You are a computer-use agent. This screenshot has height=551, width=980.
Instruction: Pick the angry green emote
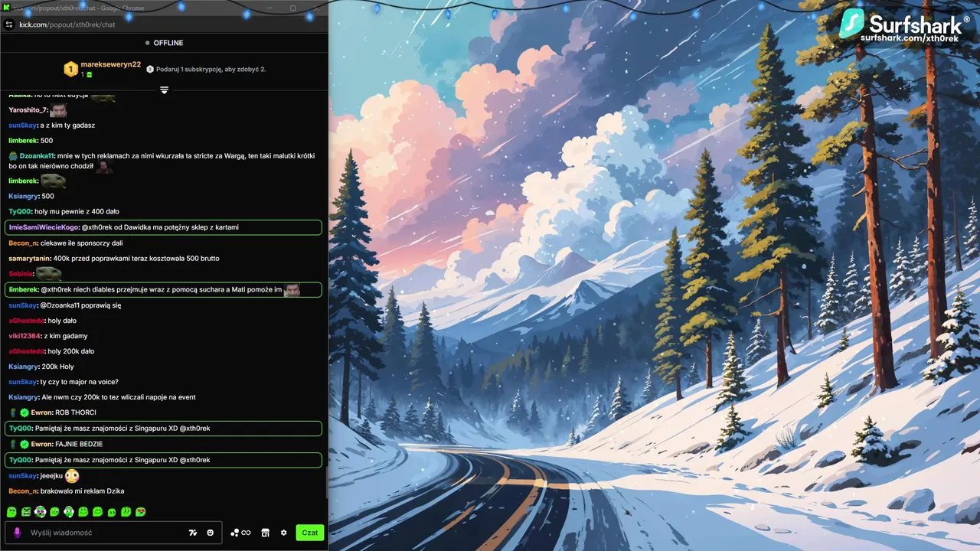[26, 512]
